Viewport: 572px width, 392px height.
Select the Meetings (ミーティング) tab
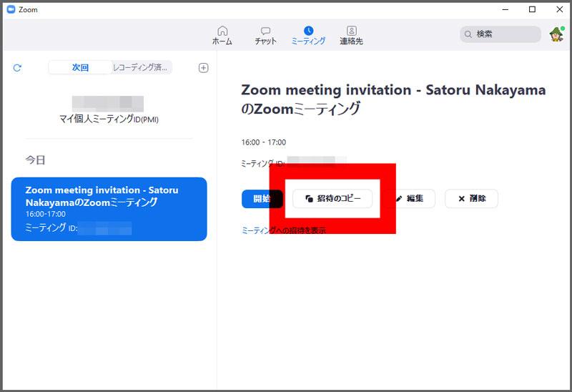coord(308,35)
